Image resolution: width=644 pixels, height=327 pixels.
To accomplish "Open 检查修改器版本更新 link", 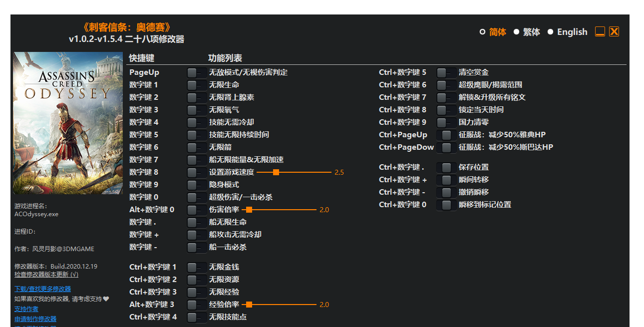I will [x=46, y=274].
